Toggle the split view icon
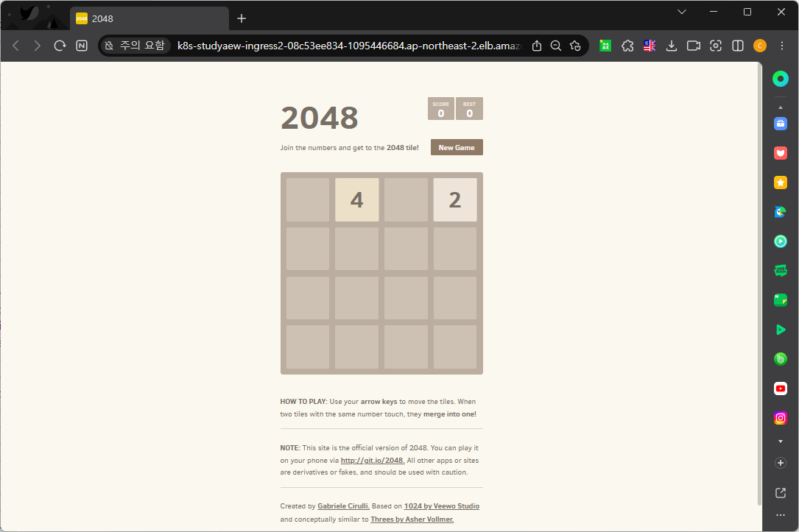Image resolution: width=799 pixels, height=532 pixels. (x=737, y=46)
